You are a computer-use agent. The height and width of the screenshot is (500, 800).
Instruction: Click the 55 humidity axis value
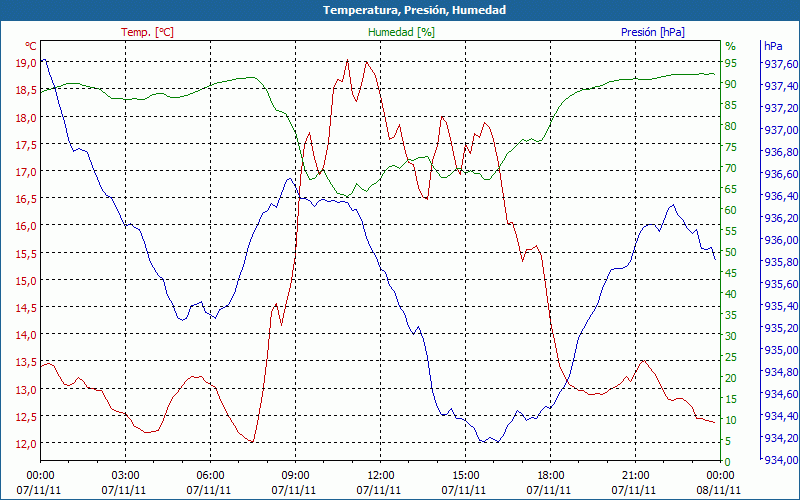(x=731, y=231)
